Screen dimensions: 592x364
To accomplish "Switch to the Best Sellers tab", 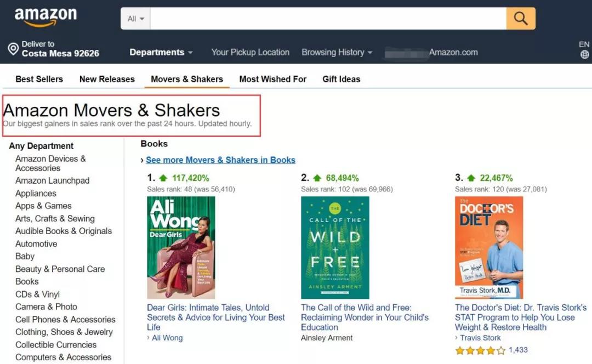I will [39, 79].
